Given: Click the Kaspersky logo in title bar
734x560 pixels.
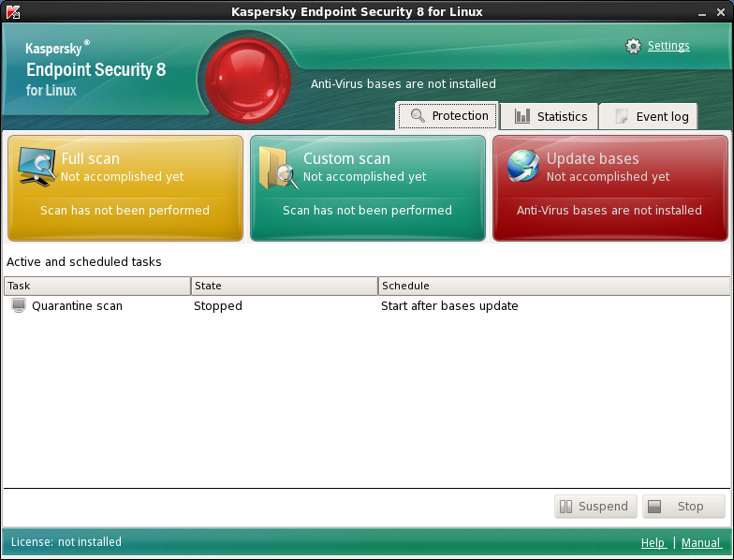Looking at the screenshot, I should [x=13, y=11].
